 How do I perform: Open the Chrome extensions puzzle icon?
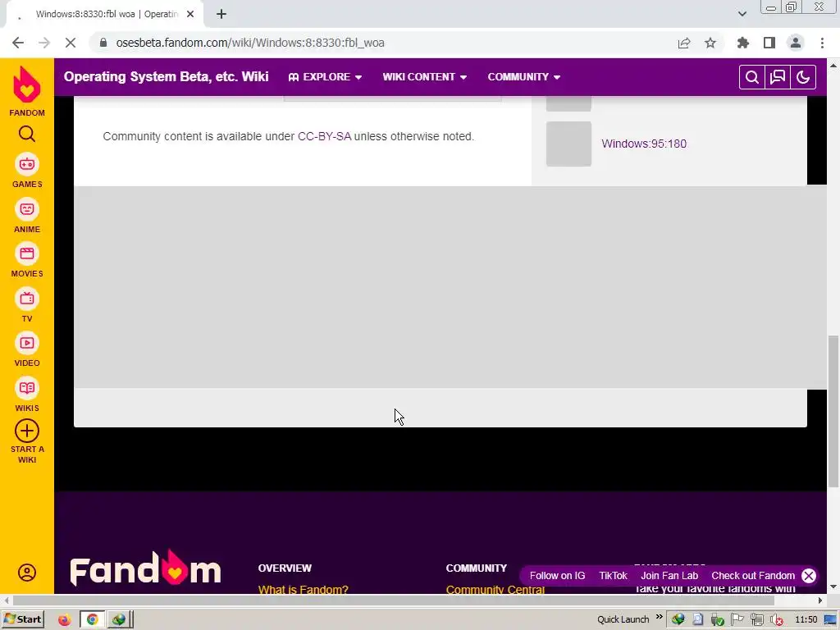[x=743, y=43]
